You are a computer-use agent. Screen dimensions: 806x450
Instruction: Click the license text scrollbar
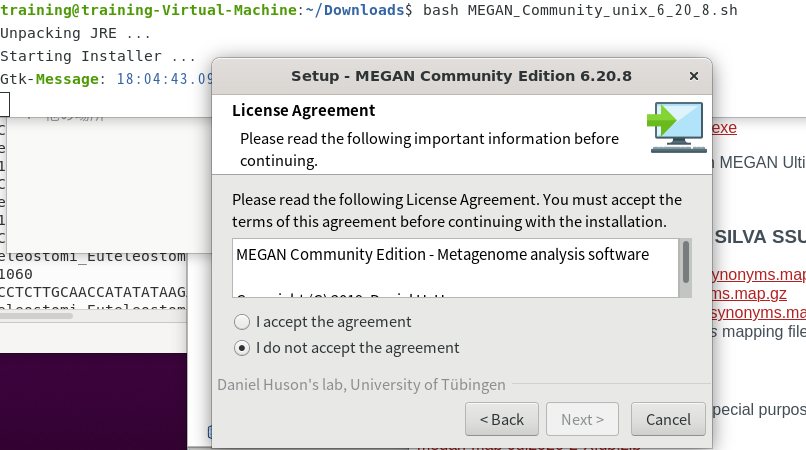[x=685, y=263]
